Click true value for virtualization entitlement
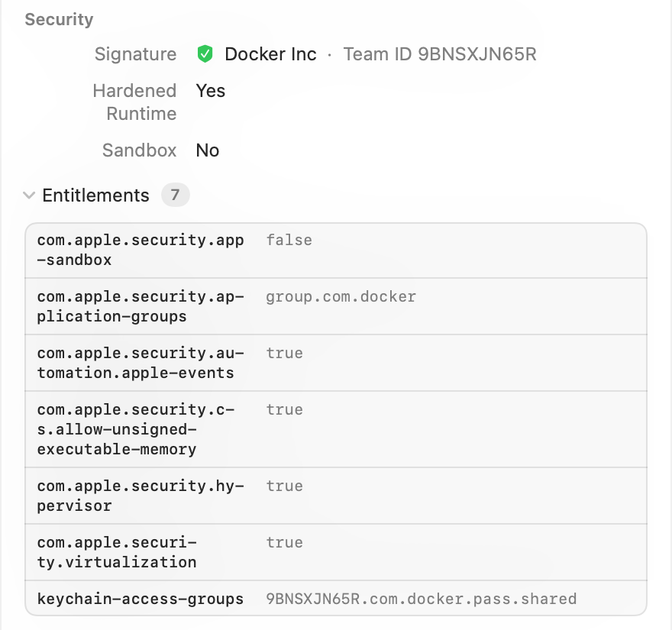The image size is (672, 630). (x=284, y=543)
